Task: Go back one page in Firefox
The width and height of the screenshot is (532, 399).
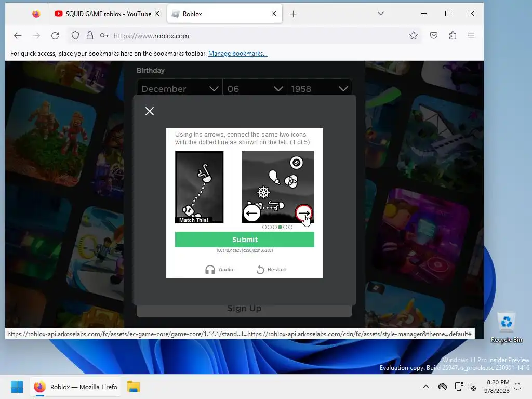Action: (18, 36)
